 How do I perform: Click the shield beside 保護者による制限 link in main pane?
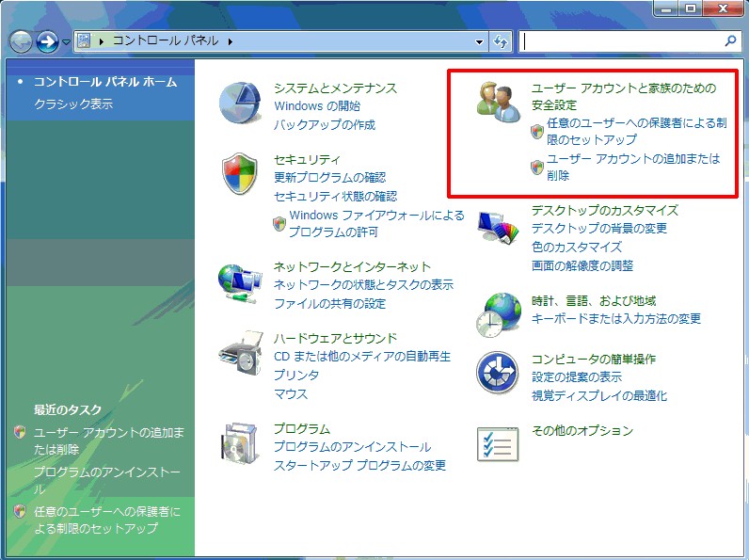pos(537,132)
